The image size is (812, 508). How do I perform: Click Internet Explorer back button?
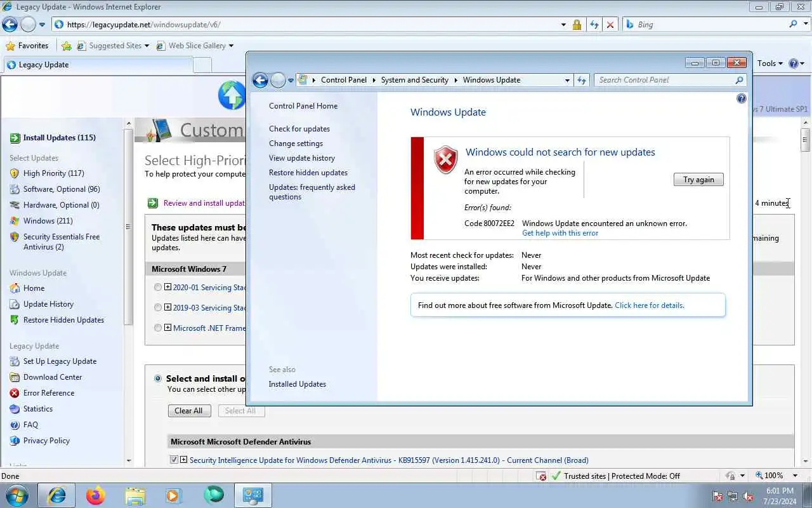(10, 25)
